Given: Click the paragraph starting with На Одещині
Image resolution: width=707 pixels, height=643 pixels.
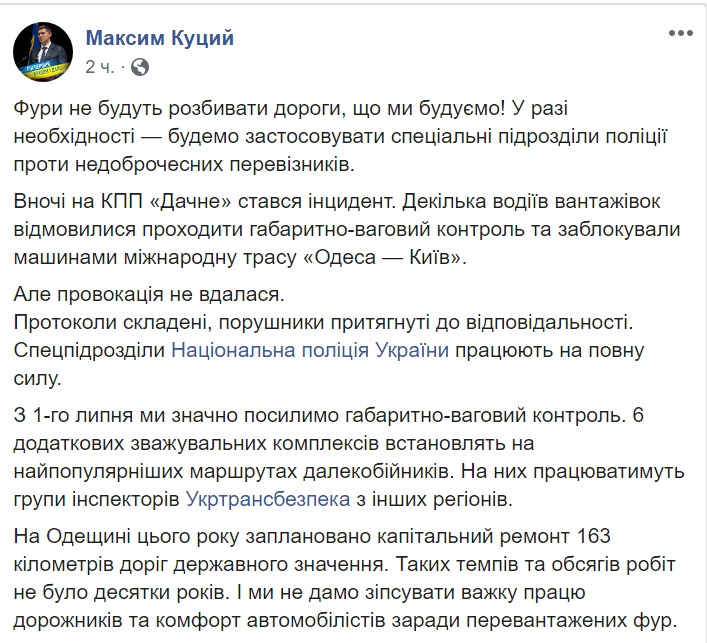Looking at the screenshot, I should pyautogui.click(x=345, y=579).
